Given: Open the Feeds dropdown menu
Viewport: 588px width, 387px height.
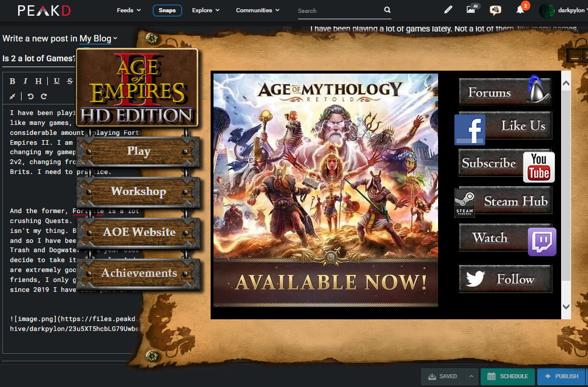Looking at the screenshot, I should pyautogui.click(x=128, y=11).
